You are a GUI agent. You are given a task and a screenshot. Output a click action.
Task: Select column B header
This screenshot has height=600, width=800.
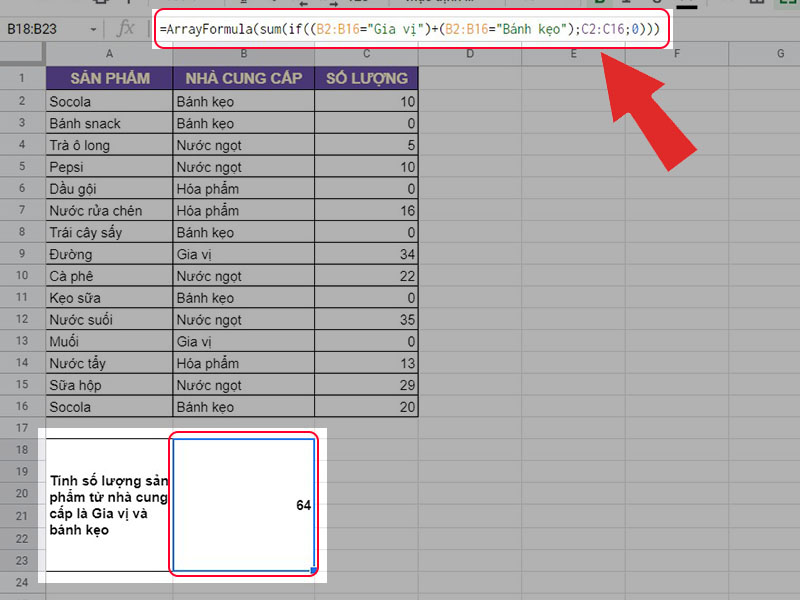[x=242, y=52]
